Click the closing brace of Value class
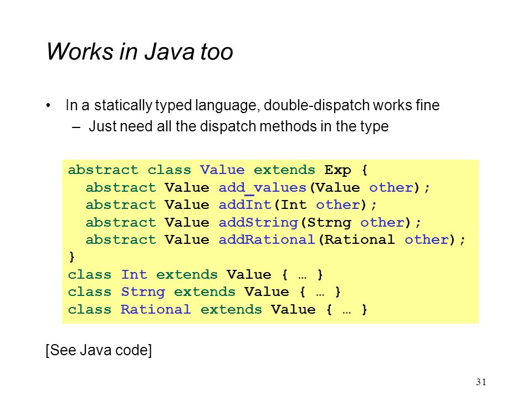 [71, 257]
